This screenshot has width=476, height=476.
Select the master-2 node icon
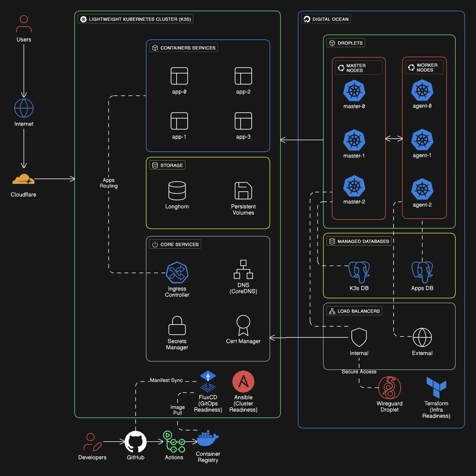click(x=354, y=186)
